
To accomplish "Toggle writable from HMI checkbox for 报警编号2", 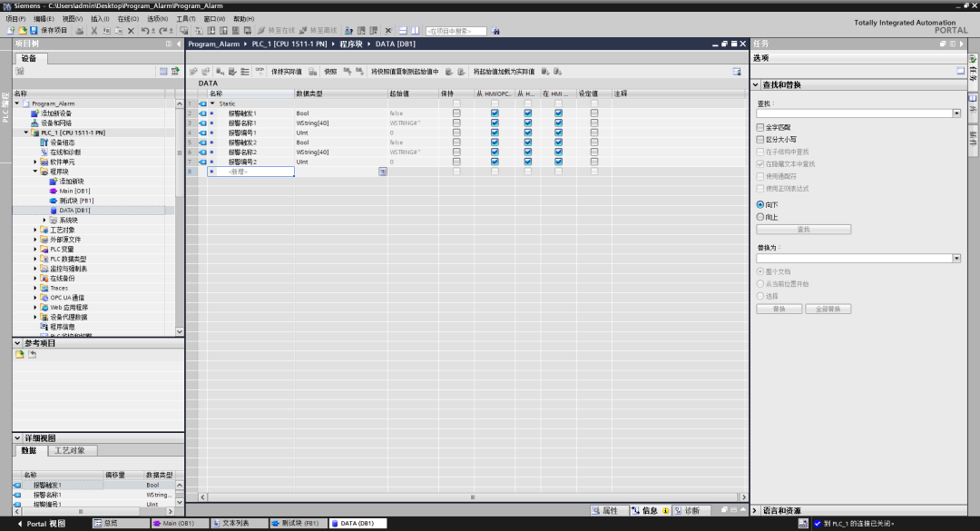I will (527, 162).
